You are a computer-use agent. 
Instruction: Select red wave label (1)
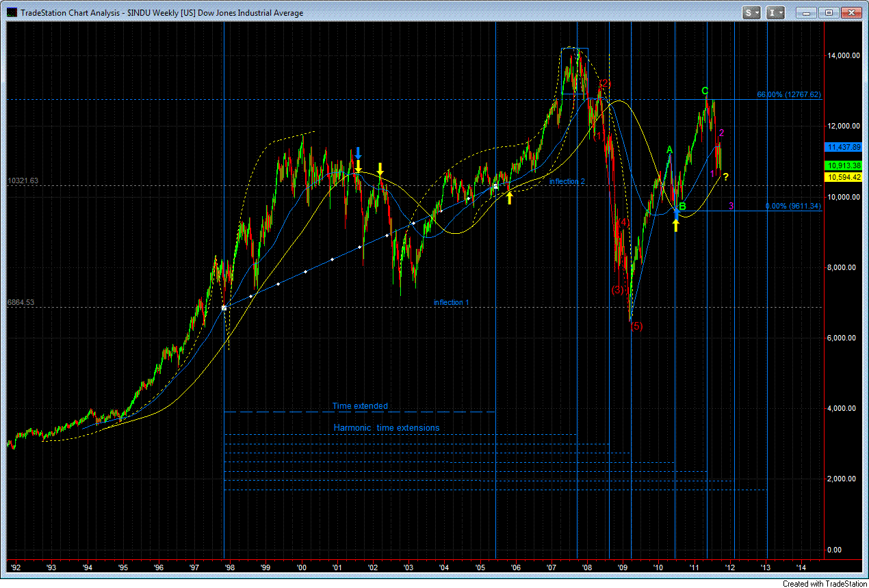(x=598, y=136)
